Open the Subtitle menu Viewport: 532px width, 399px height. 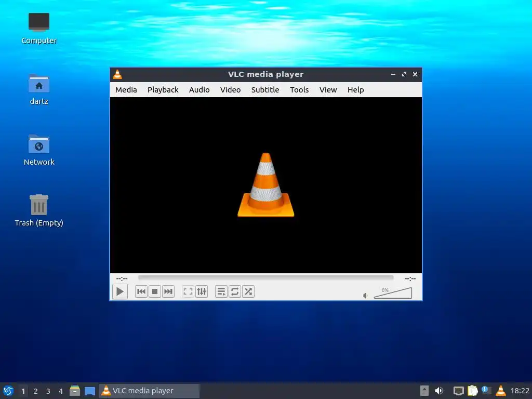[x=265, y=90]
